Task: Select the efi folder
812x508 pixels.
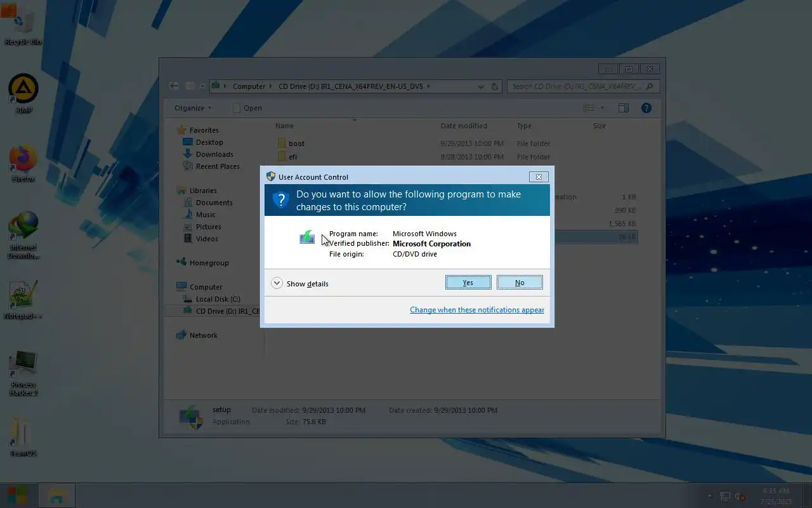Action: [x=292, y=157]
